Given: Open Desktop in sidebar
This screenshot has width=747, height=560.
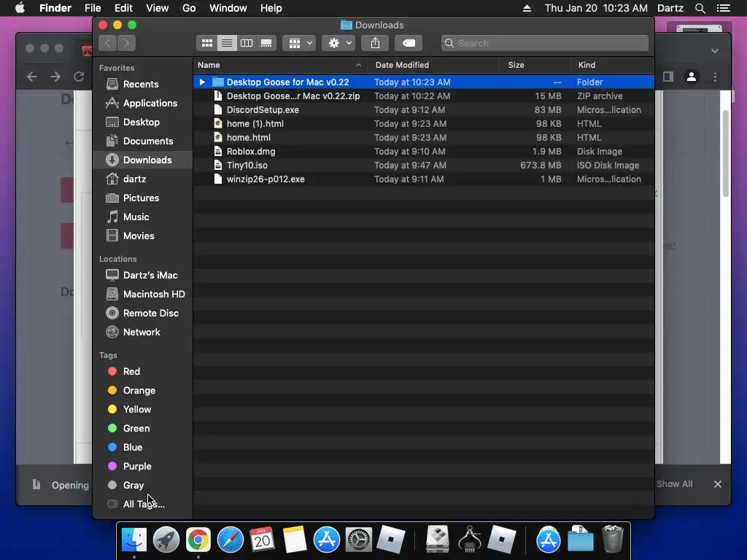Looking at the screenshot, I should tap(143, 122).
